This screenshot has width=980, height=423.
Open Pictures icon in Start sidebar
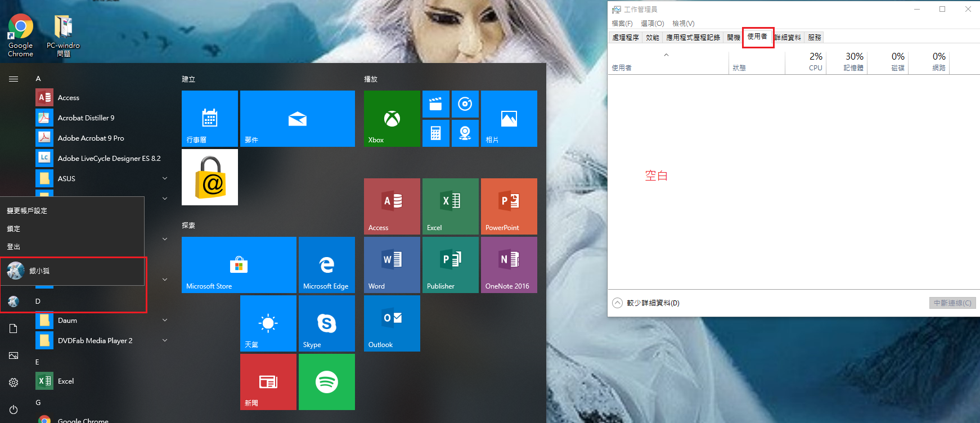[14, 355]
